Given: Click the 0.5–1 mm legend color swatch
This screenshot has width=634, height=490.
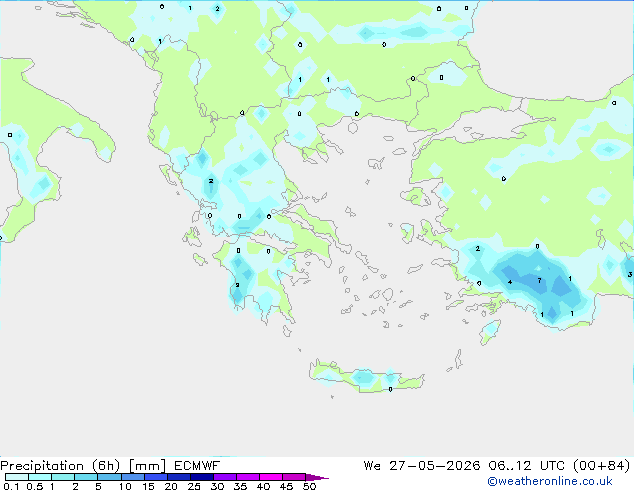Looking at the screenshot, I should coord(40,477).
